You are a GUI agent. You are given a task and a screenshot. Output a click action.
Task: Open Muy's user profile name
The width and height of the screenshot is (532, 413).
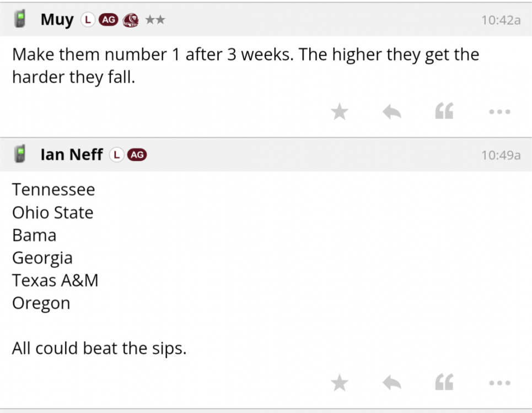[57, 20]
